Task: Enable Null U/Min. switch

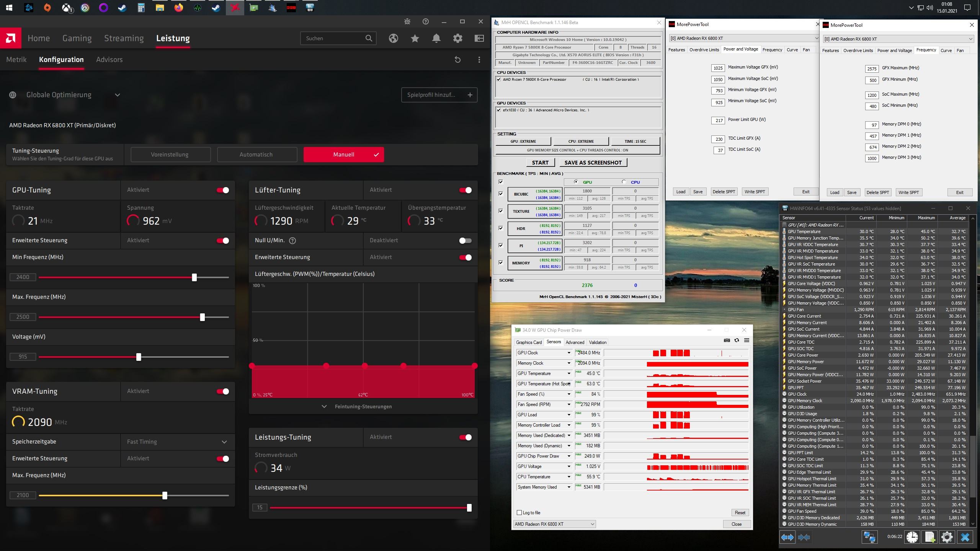Action: pos(465,241)
